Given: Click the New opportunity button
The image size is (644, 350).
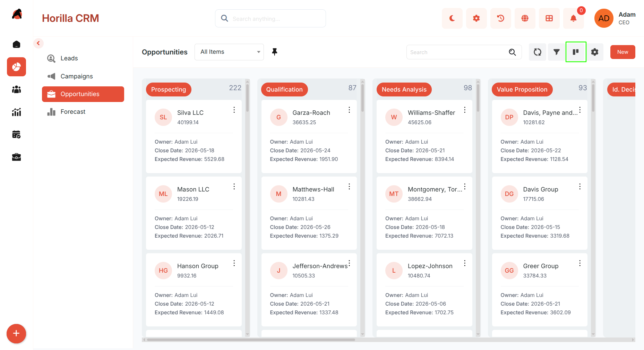Looking at the screenshot, I should coord(623,52).
